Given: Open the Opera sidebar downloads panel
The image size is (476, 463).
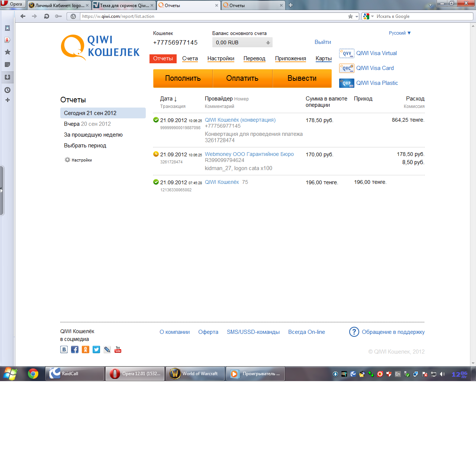Looking at the screenshot, I should point(7,77).
